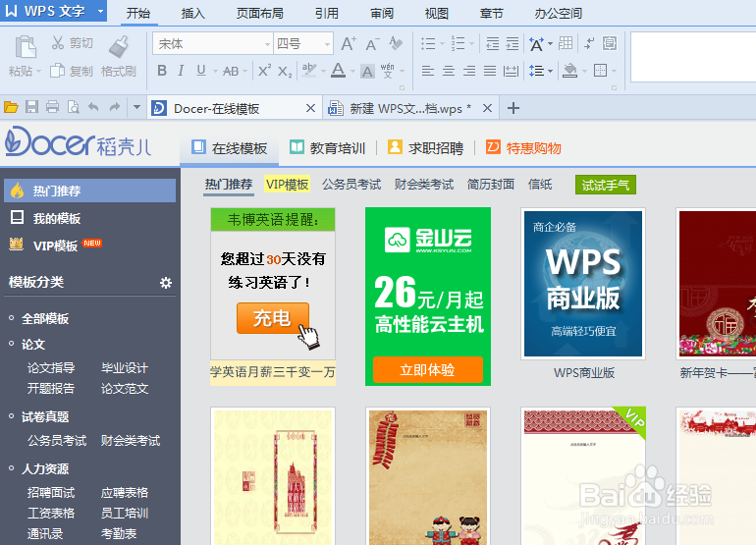Click the 试试手气 green button

click(x=606, y=185)
